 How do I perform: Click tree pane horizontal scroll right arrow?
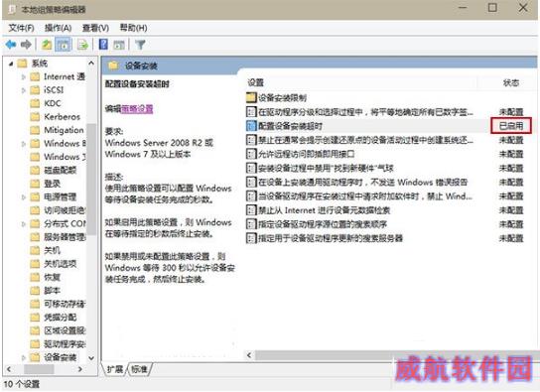(x=80, y=369)
